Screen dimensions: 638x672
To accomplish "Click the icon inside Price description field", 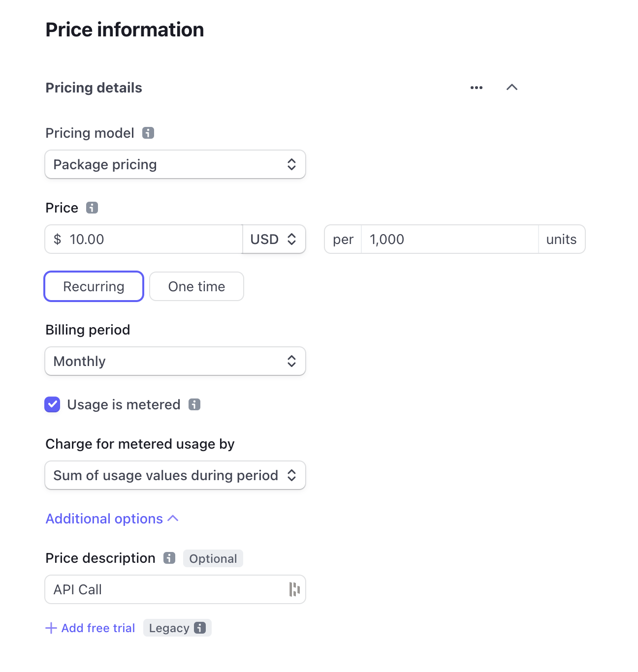I will tap(294, 589).
